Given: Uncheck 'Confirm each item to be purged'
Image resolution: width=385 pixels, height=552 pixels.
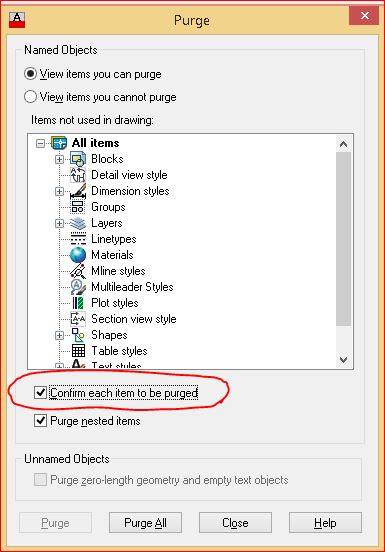Looking at the screenshot, I should coord(40,393).
